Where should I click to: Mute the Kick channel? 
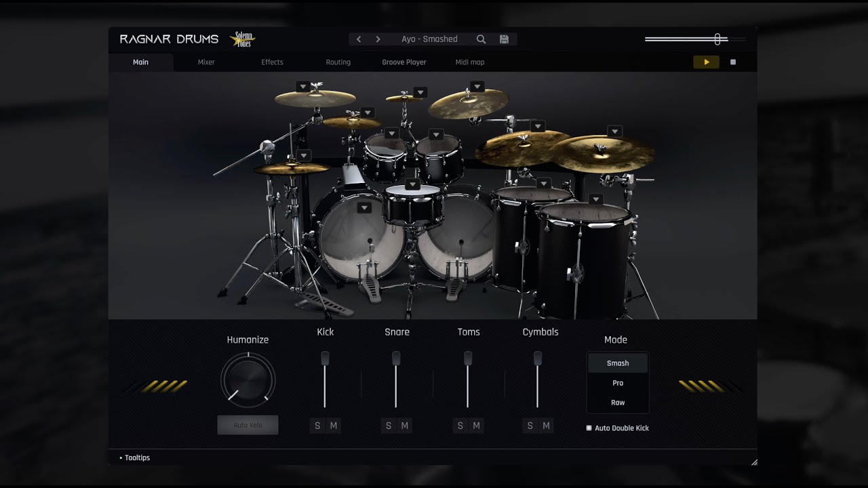pos(334,426)
